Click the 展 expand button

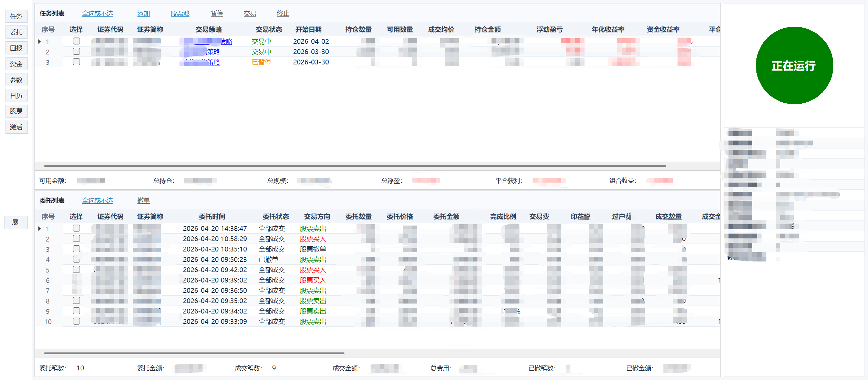click(15, 222)
